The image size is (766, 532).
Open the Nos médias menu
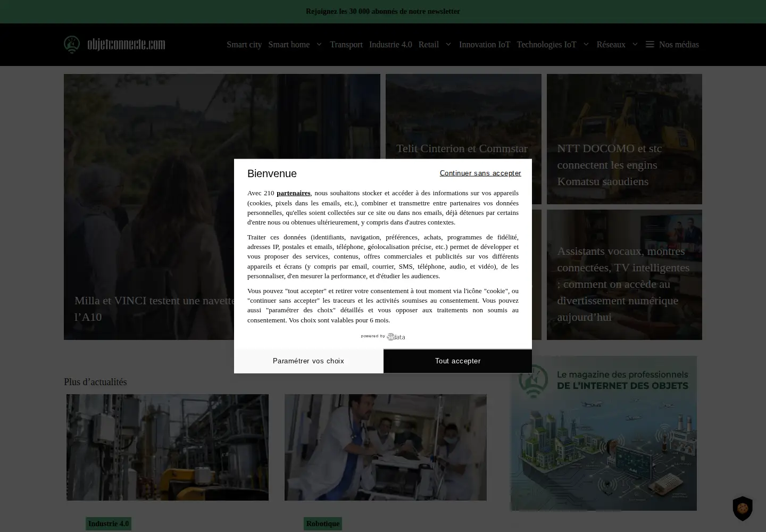point(679,45)
